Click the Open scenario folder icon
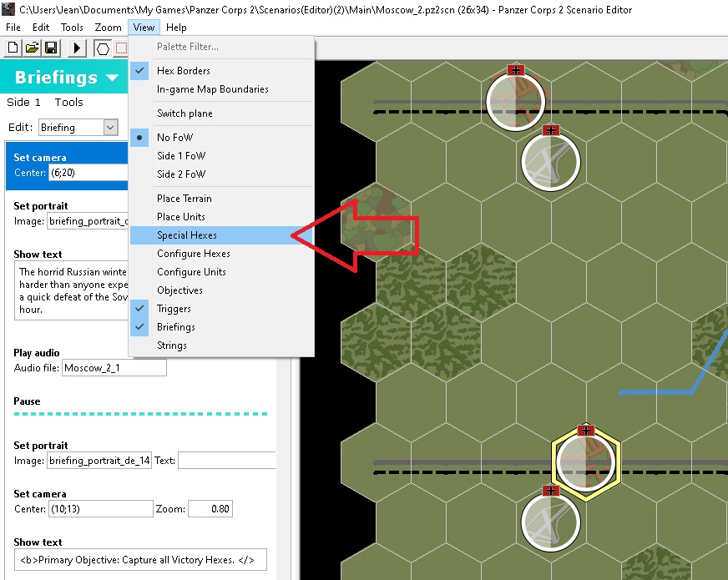Viewport: 728px width, 580px height. click(x=32, y=48)
